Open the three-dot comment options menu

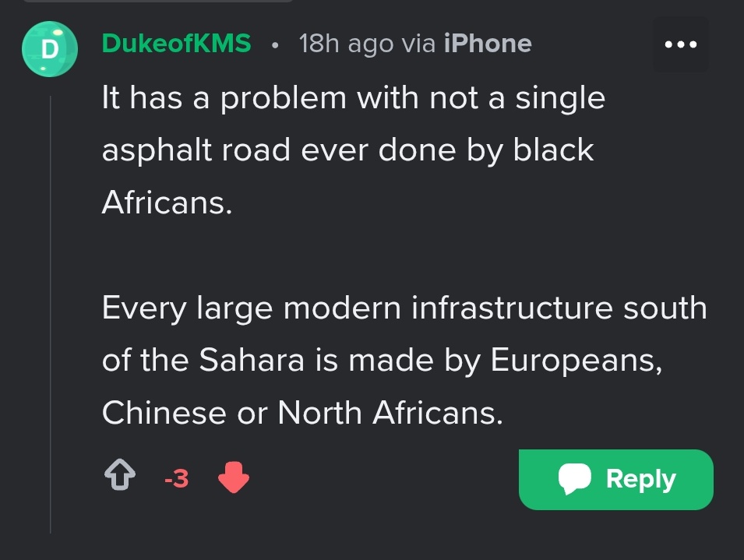pos(680,44)
